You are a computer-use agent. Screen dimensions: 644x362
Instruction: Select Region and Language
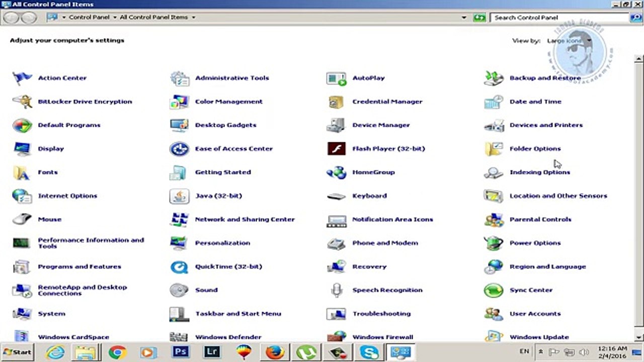point(548,266)
